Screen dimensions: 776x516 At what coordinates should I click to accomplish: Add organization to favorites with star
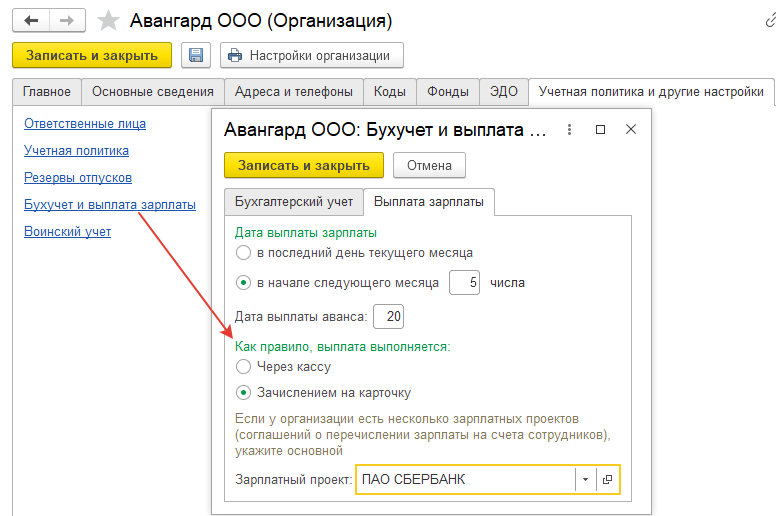tap(110, 20)
